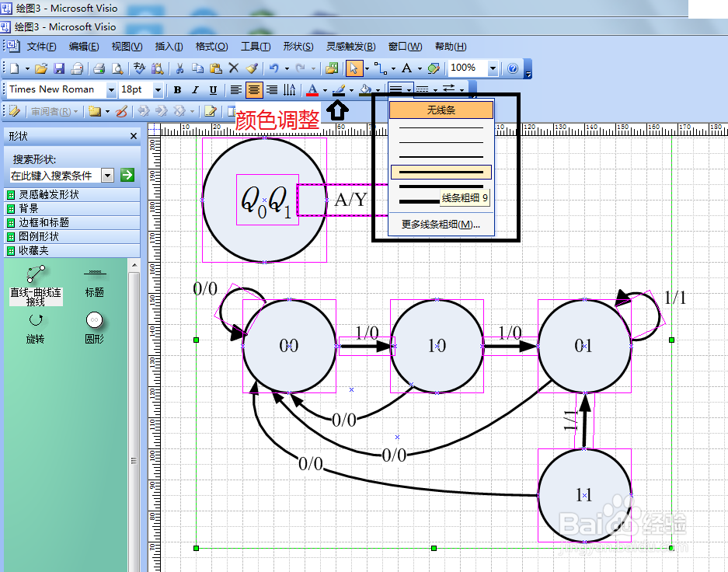
Task: Open the line color dropdown arrow
Action: [351, 90]
